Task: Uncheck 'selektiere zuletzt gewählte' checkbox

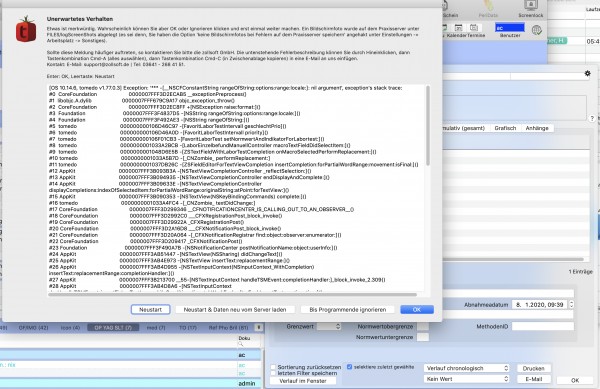Action: (x=349, y=367)
